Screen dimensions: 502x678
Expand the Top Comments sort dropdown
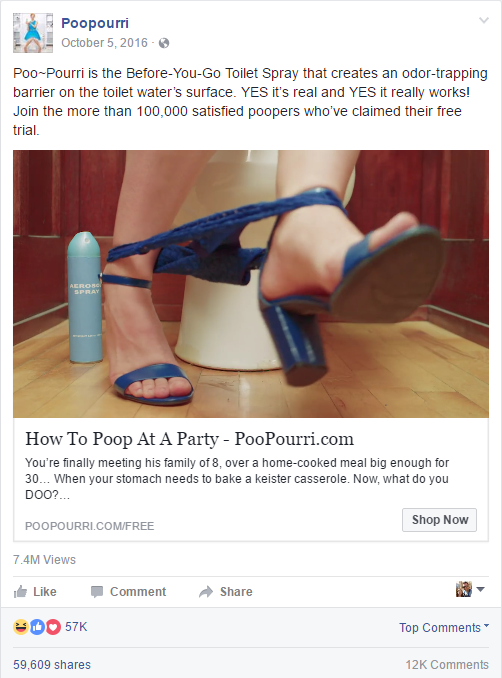click(444, 627)
